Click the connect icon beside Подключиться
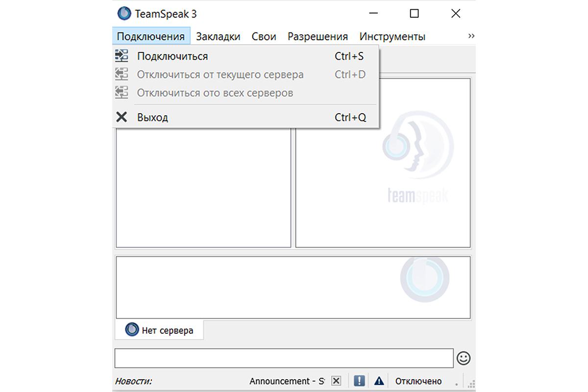 tap(122, 56)
